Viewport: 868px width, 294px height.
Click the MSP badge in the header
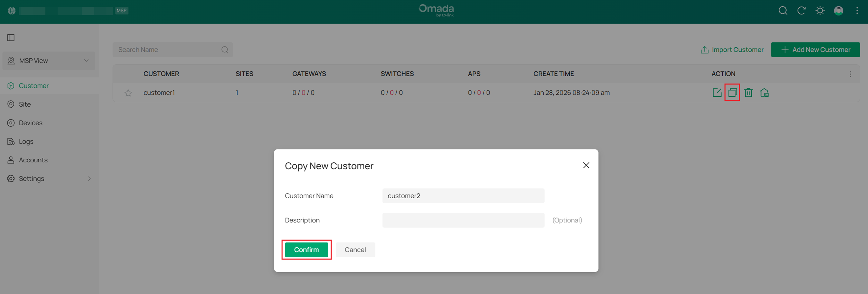(x=121, y=11)
